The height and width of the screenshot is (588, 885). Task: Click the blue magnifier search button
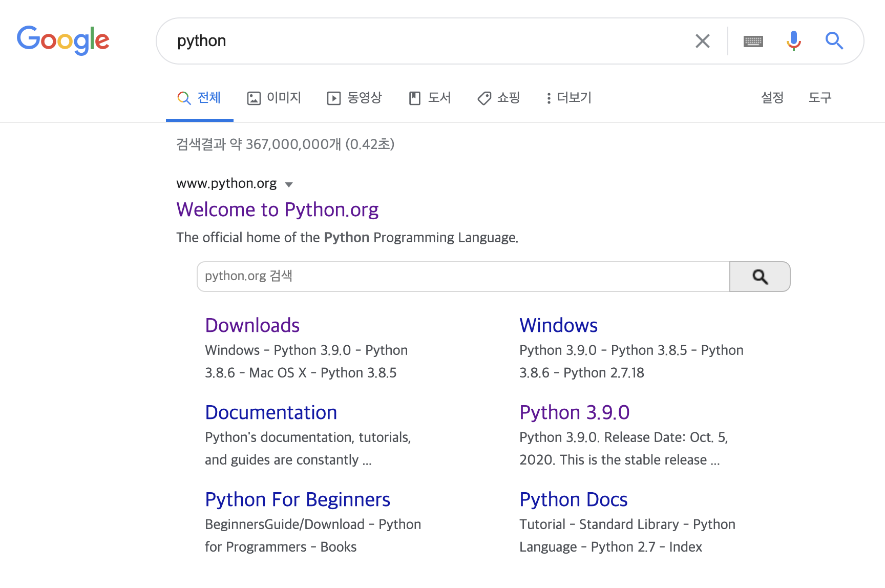coord(834,40)
